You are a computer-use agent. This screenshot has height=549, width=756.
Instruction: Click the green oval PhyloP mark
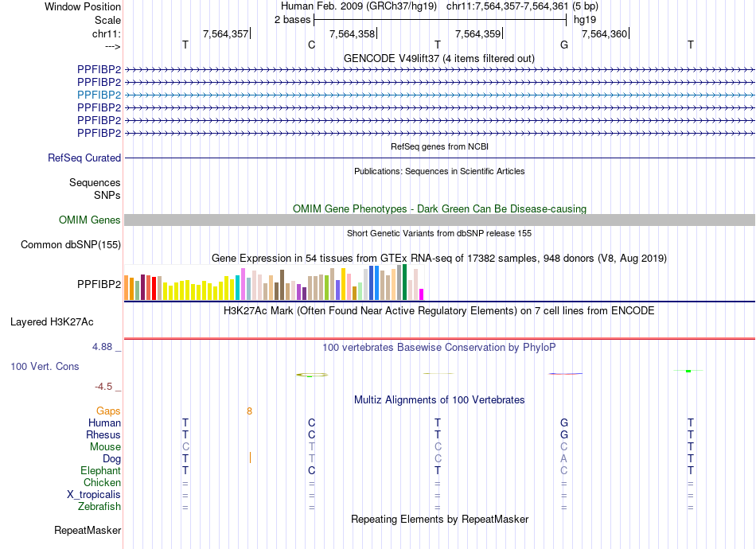(x=312, y=375)
